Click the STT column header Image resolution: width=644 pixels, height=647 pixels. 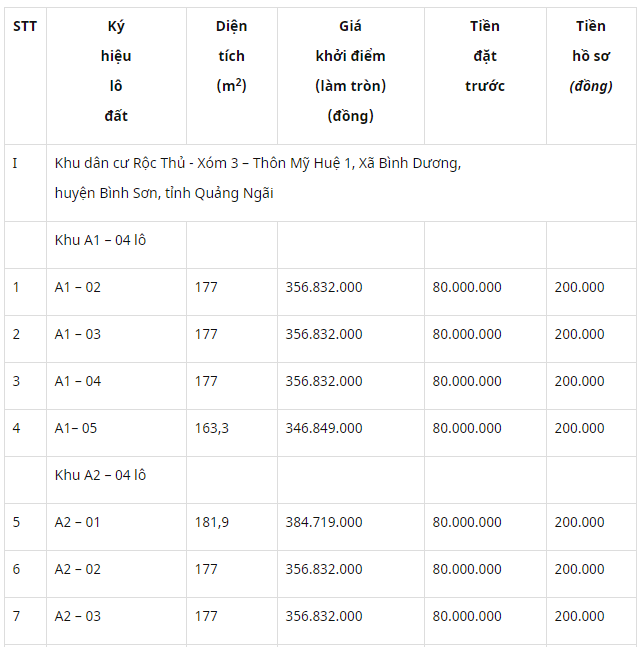click(x=25, y=26)
